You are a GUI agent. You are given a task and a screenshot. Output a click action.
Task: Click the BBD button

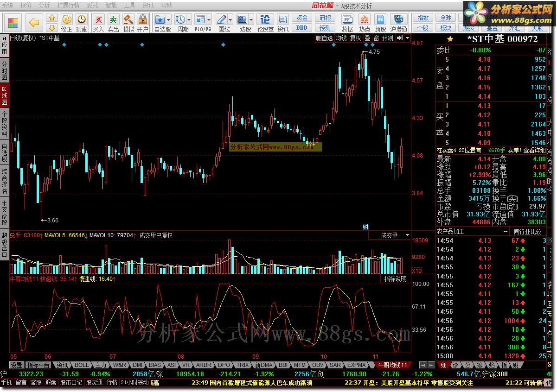pyautogui.click(x=302, y=27)
